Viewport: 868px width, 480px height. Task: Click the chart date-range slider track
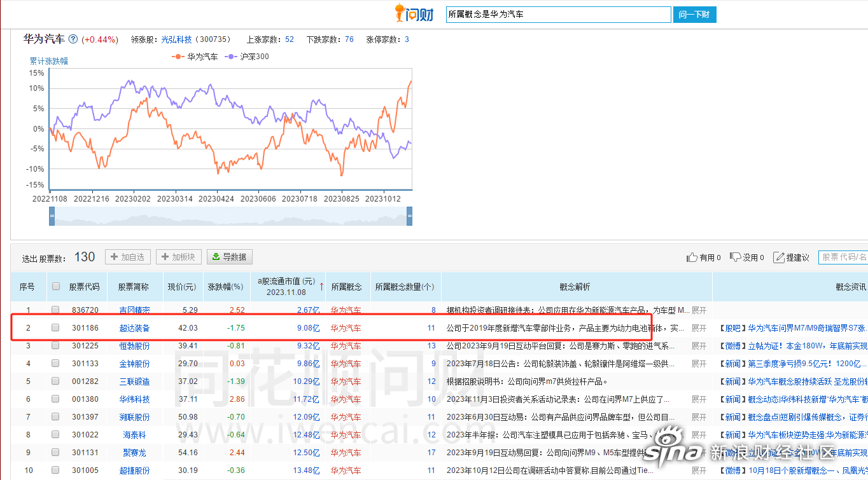[231, 216]
